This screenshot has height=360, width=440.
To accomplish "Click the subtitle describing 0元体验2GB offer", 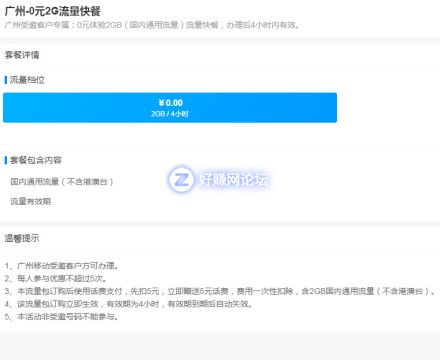I will [152, 25].
